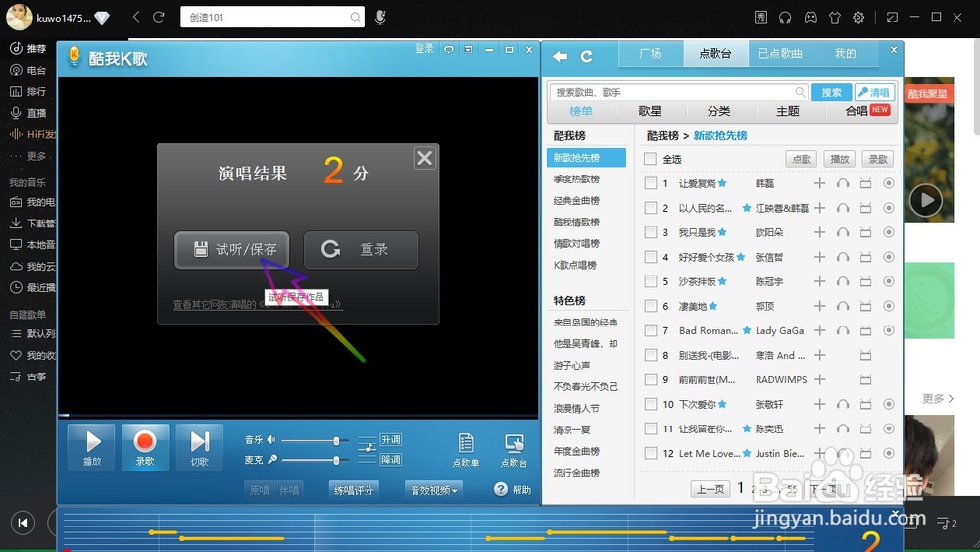
Task: Check the box for song 我只是我
Action: tap(651, 232)
